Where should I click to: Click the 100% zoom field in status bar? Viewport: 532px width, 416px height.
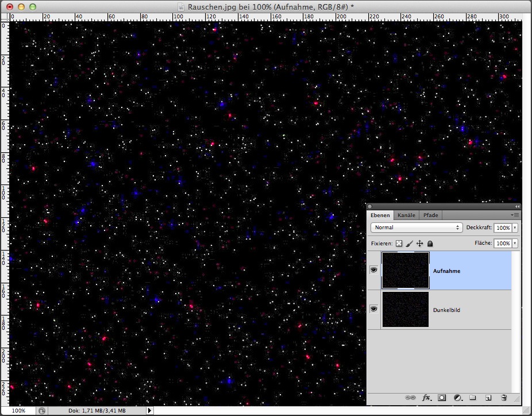18,411
